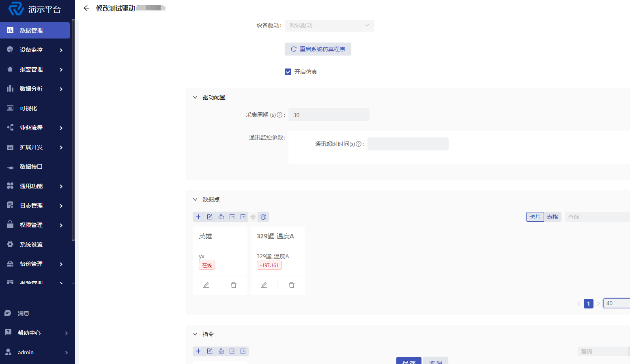Click the 数据接口 icon in sidebar
630x364 pixels.
10,167
